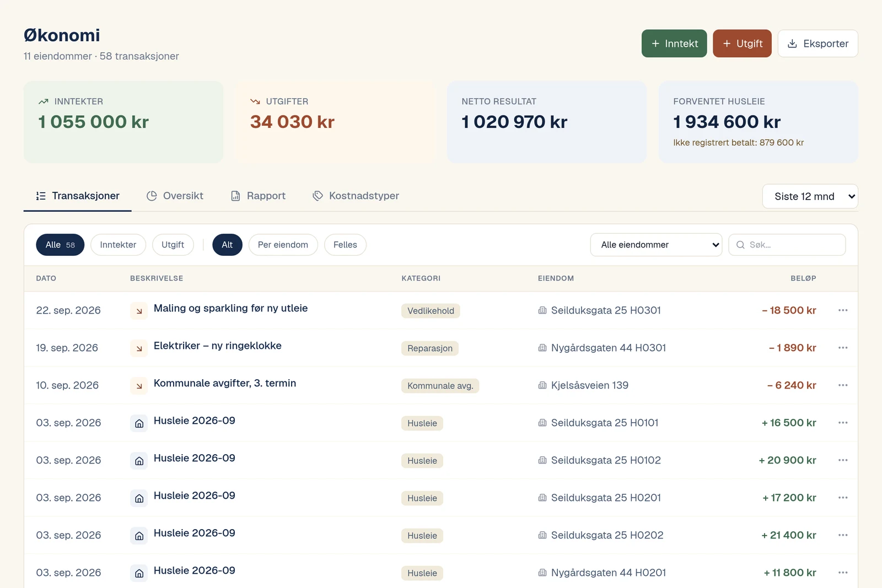This screenshot has height=588, width=882.
Task: Focus the Søk search field
Action: click(787, 245)
